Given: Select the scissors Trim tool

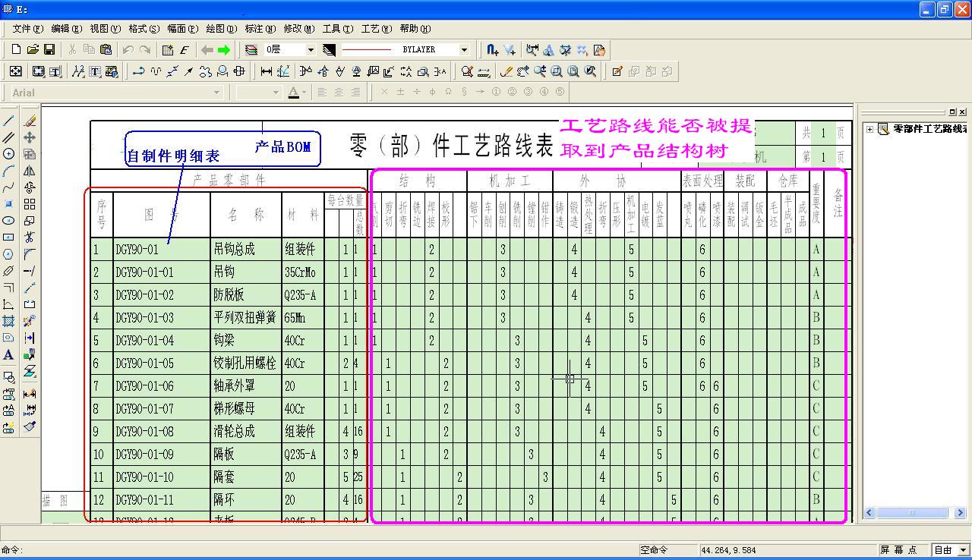Looking at the screenshot, I should [x=30, y=238].
